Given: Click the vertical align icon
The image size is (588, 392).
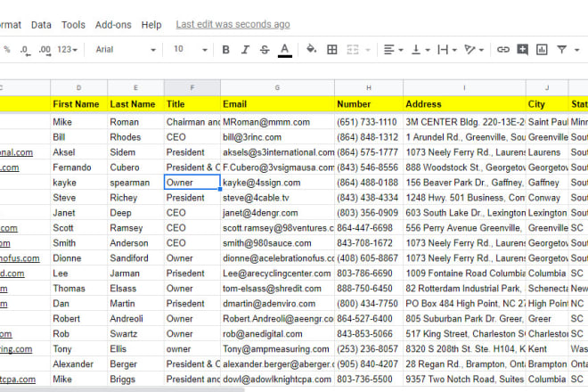Looking at the screenshot, I should tap(416, 50).
